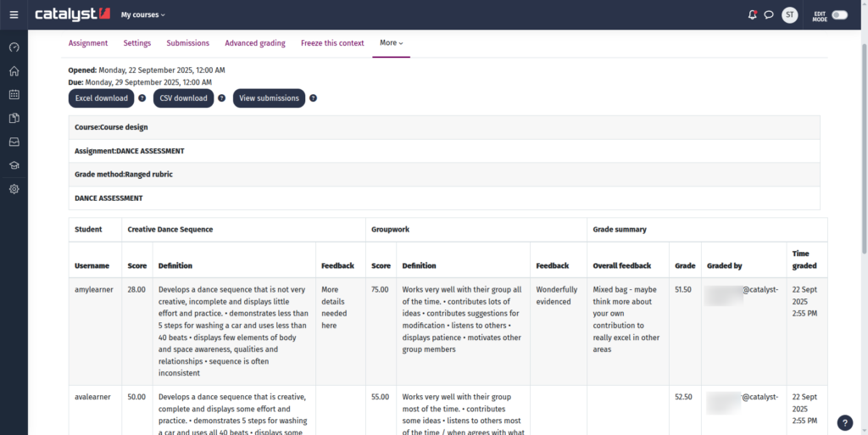Screen dimensions: 868x435
Task: Click the Grade summary column header
Action: point(708,229)
